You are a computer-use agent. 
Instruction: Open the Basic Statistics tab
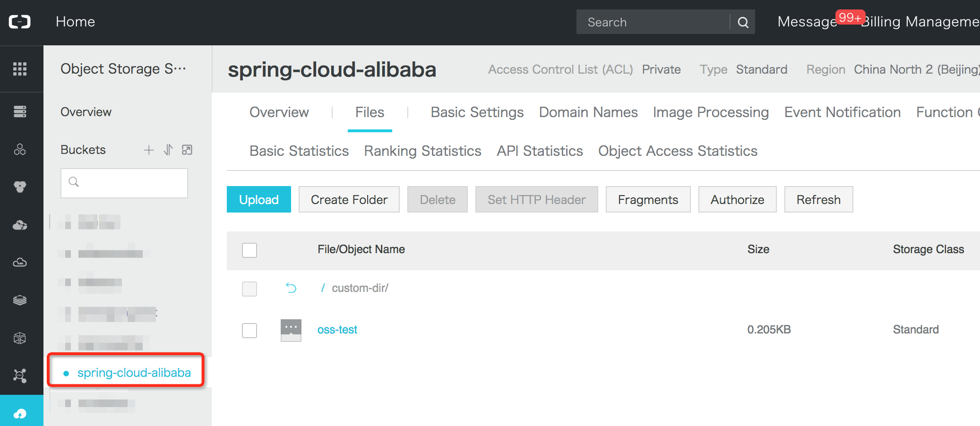(x=299, y=151)
